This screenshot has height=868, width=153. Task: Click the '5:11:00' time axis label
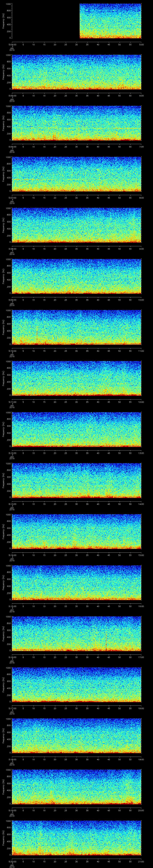point(12,402)
